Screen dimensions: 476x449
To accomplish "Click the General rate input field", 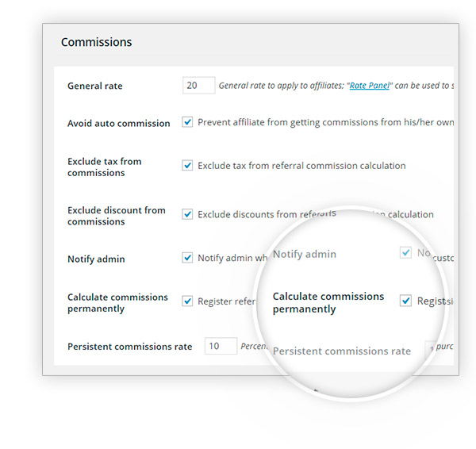I will point(198,86).
